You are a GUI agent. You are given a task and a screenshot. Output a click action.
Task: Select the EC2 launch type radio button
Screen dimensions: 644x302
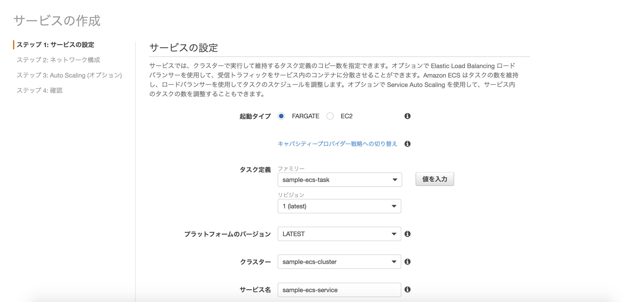click(x=330, y=116)
